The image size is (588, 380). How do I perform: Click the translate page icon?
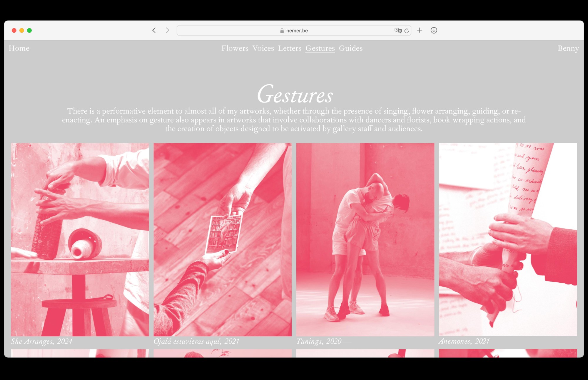coord(398,31)
